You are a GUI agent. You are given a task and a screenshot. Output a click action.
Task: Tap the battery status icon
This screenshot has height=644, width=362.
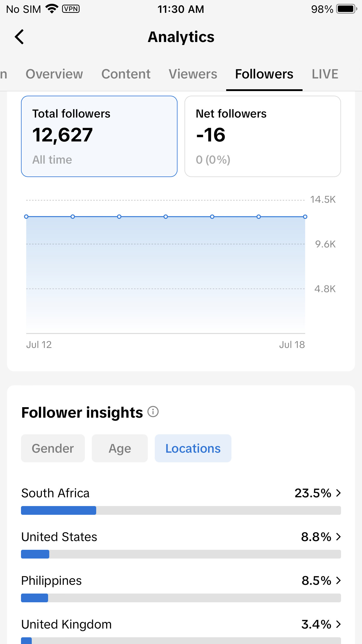[x=347, y=9]
